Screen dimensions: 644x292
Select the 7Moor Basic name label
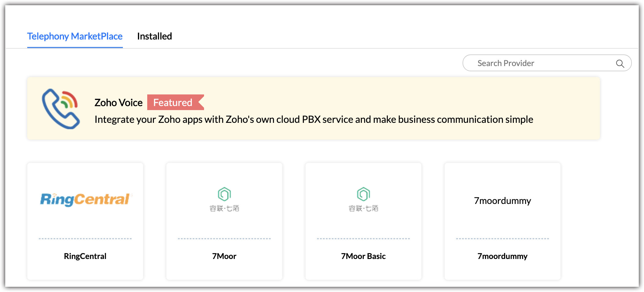(363, 256)
